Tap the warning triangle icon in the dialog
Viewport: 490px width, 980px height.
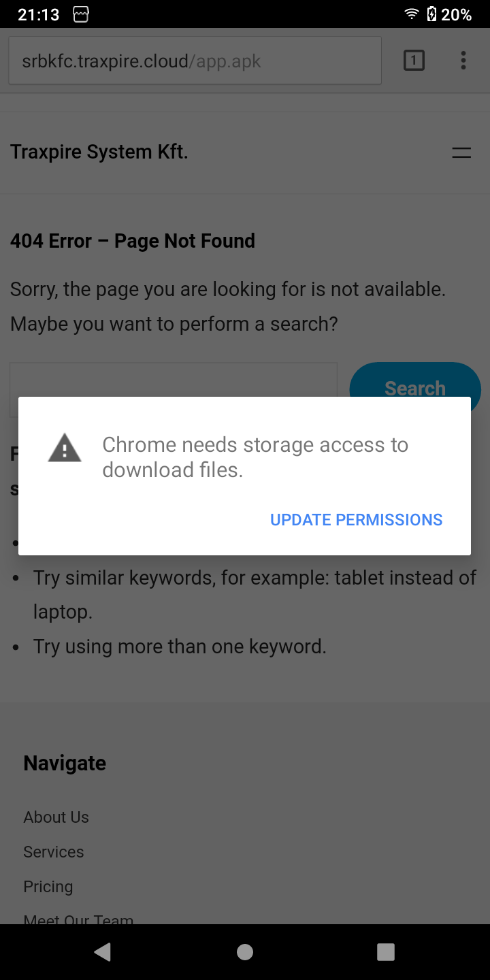65,448
